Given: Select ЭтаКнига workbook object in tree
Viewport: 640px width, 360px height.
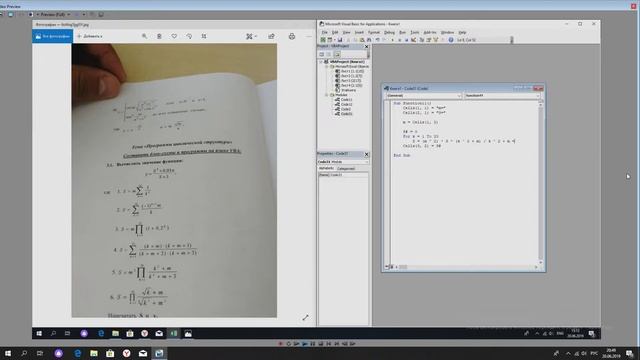Looking at the screenshot, I should (x=348, y=90).
